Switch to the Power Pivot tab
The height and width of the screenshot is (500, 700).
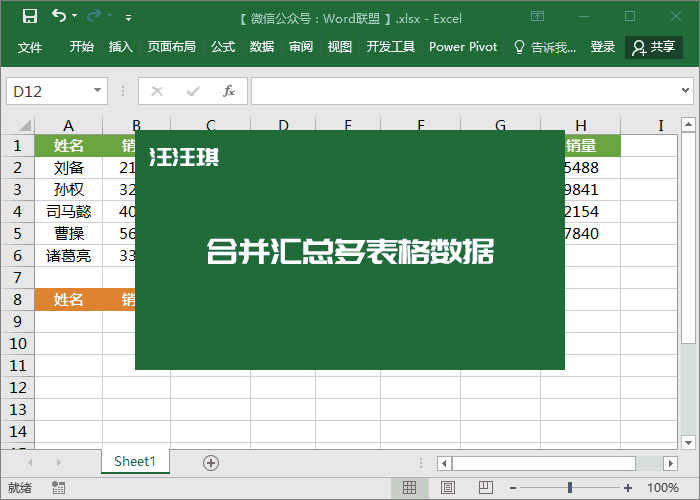463,47
